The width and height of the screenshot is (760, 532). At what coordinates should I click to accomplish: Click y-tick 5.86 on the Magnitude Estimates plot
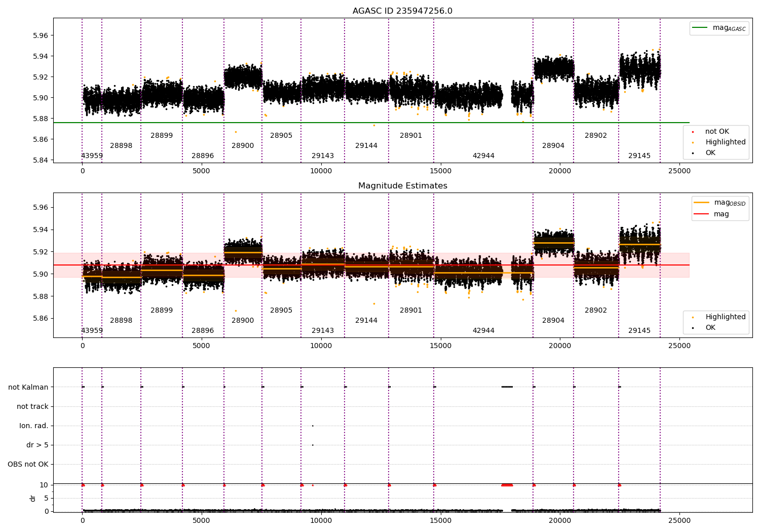tap(40, 319)
